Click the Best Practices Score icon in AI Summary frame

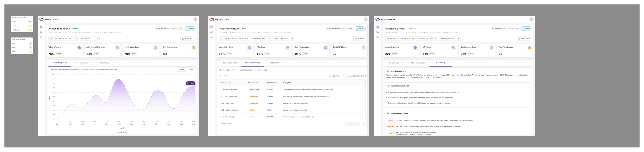pos(491,48)
